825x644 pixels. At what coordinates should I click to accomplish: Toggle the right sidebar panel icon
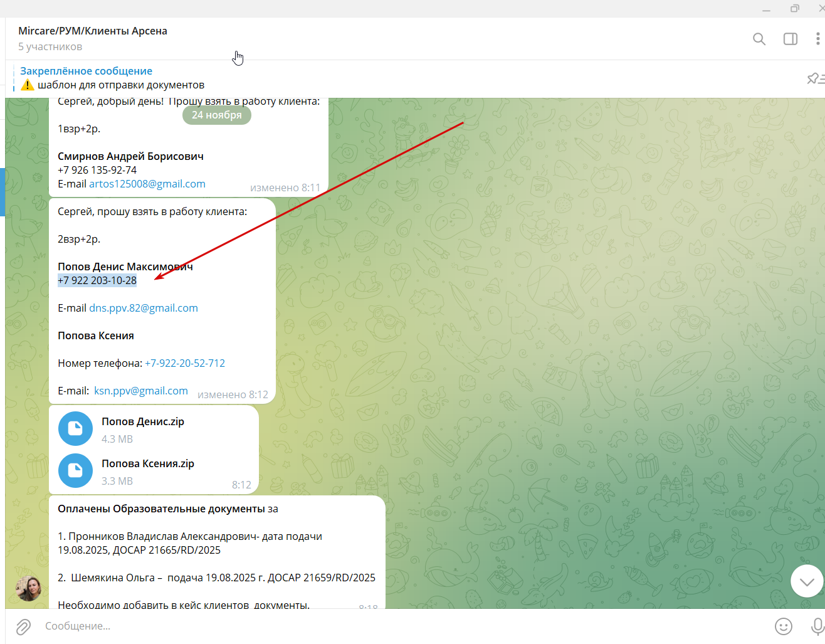coord(791,39)
